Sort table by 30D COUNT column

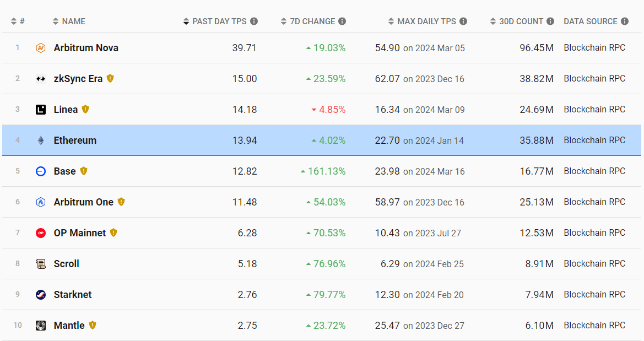[517, 21]
